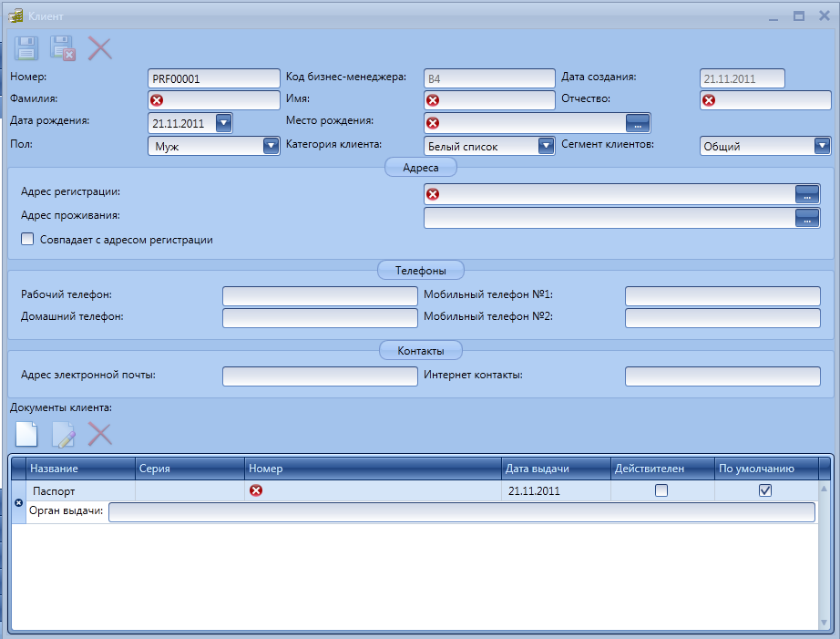Collapse the Паспорт row details

click(x=19, y=502)
